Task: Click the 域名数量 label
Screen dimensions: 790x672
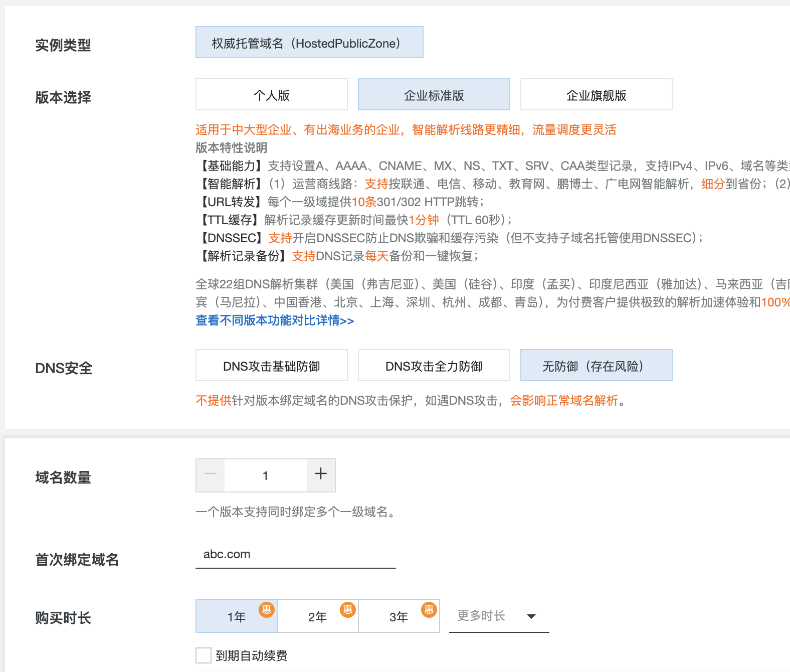Action: (x=63, y=477)
